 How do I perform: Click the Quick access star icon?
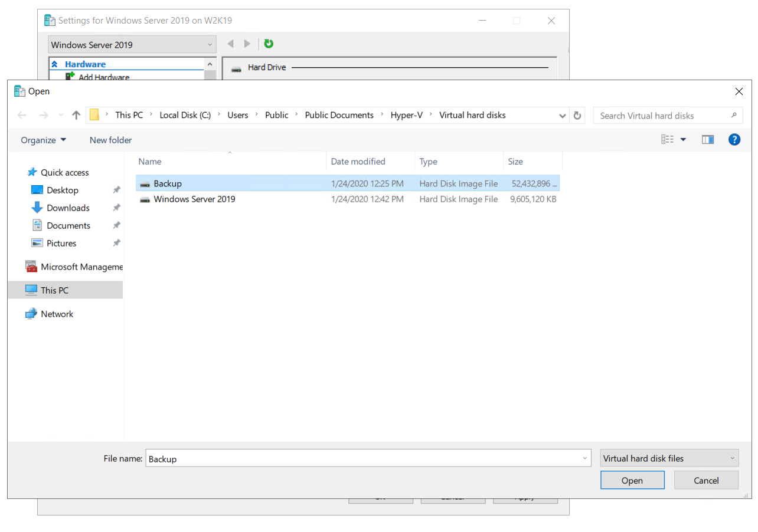pyautogui.click(x=32, y=172)
